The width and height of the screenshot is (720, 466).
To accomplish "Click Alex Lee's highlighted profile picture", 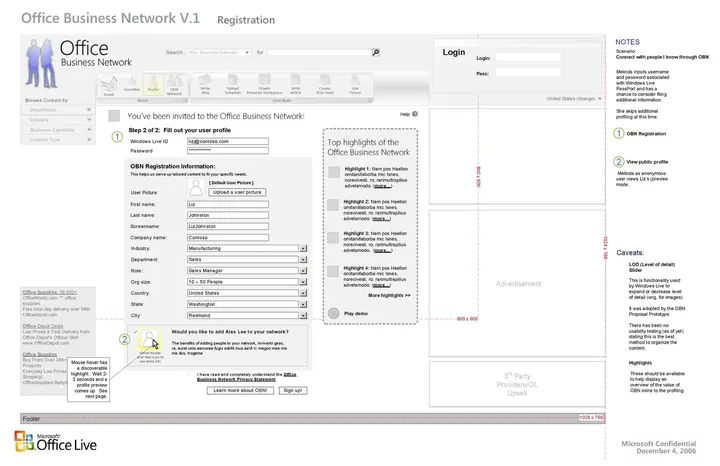I will coord(149,340).
